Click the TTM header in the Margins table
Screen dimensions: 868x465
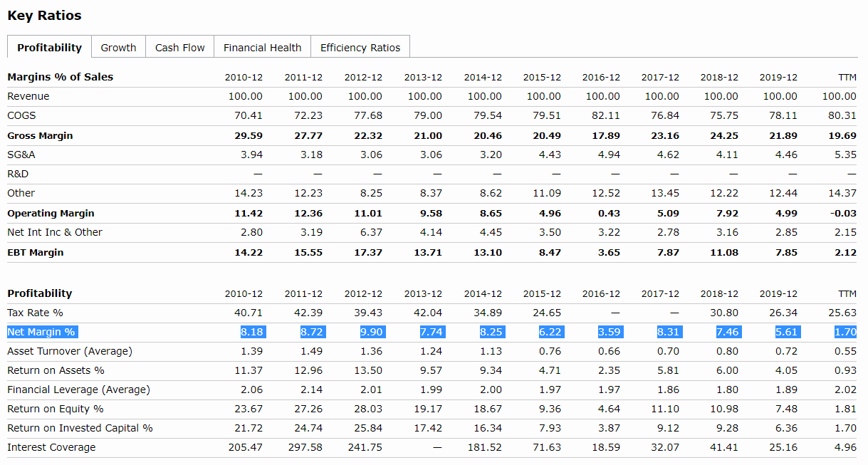[847, 77]
